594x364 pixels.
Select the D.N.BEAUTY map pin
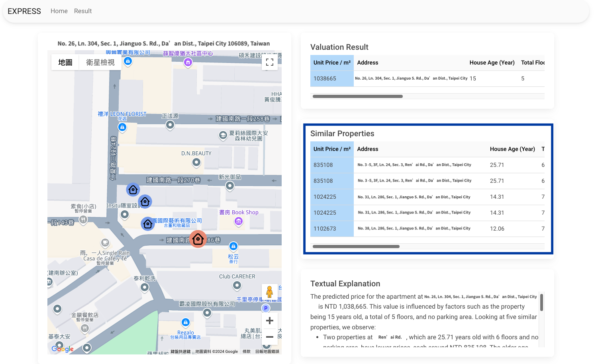pos(196,162)
